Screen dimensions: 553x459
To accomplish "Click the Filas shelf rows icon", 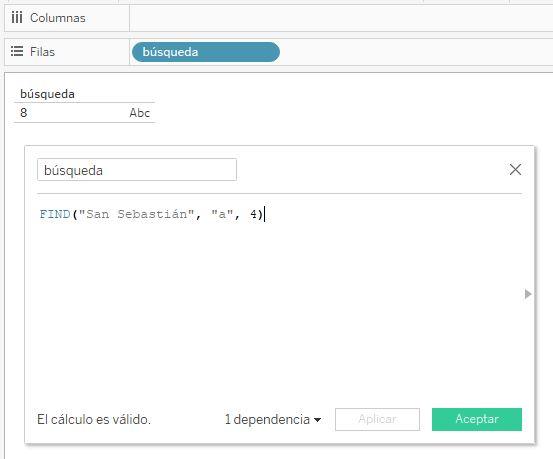I will pyautogui.click(x=17, y=52).
